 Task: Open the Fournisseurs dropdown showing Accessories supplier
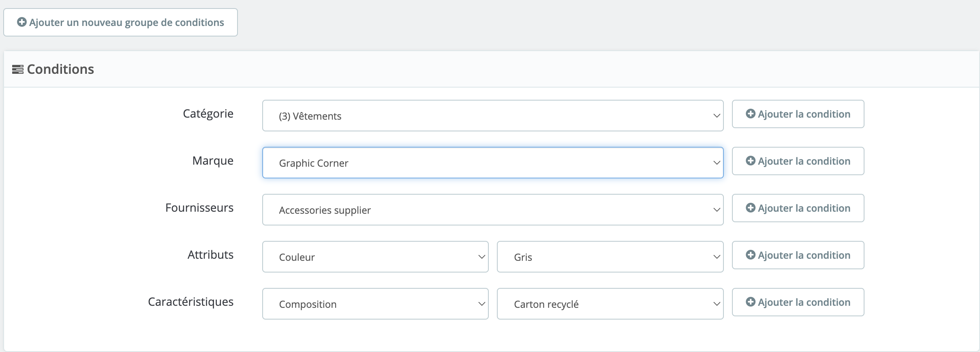coord(493,210)
